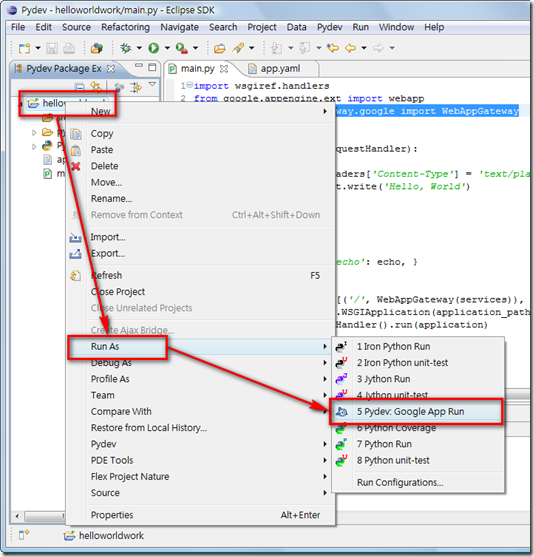Expand the New submenu arrow
The height and width of the screenshot is (557, 534).
tap(325, 112)
